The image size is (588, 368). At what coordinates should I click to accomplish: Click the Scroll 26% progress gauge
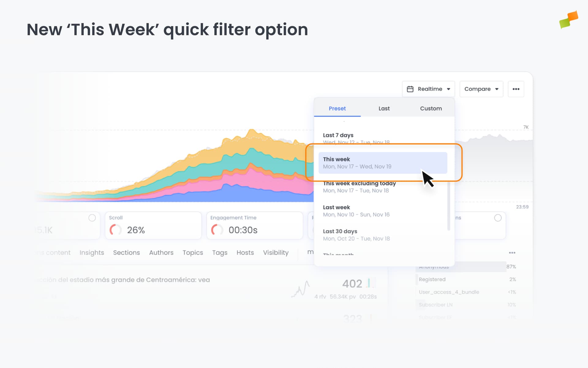115,230
